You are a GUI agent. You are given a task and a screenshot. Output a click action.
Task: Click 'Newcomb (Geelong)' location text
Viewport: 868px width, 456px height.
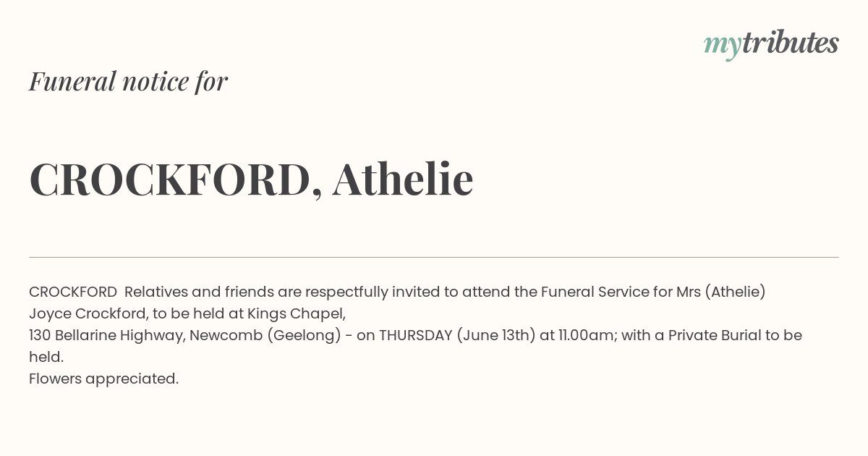point(265,335)
